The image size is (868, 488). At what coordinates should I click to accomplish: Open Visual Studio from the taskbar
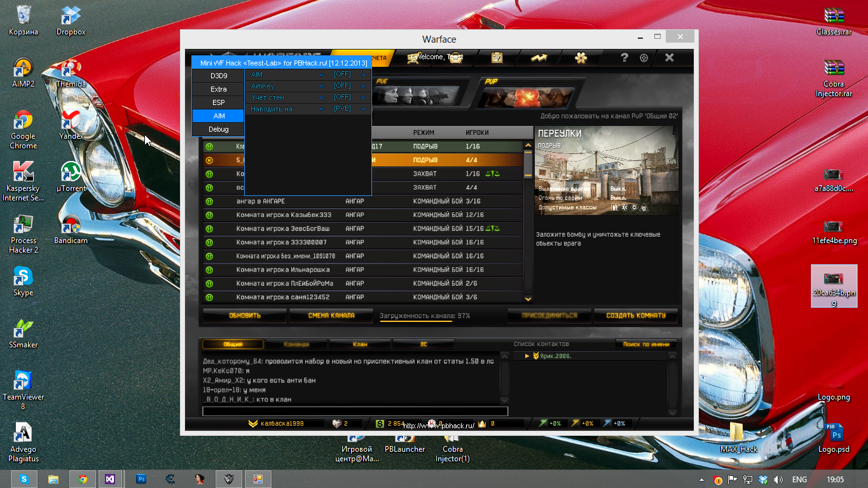coord(110,479)
